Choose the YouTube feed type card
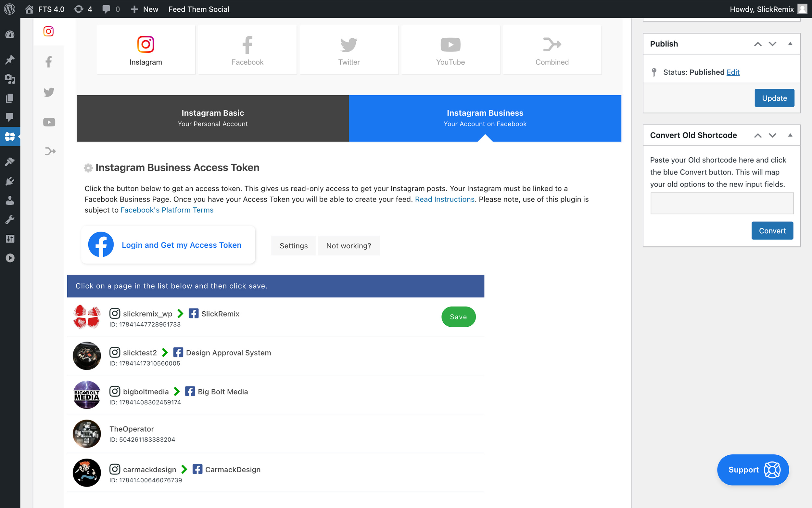The image size is (812, 508). pyautogui.click(x=450, y=50)
